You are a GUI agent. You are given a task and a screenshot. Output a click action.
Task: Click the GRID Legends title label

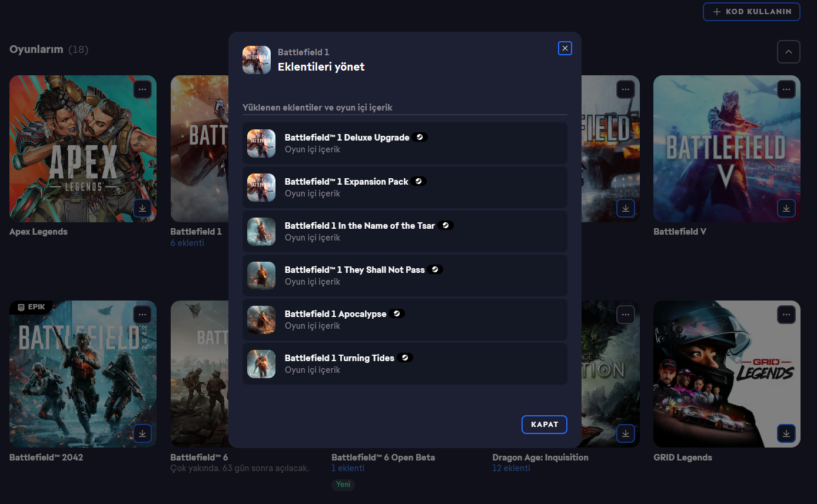[683, 458]
